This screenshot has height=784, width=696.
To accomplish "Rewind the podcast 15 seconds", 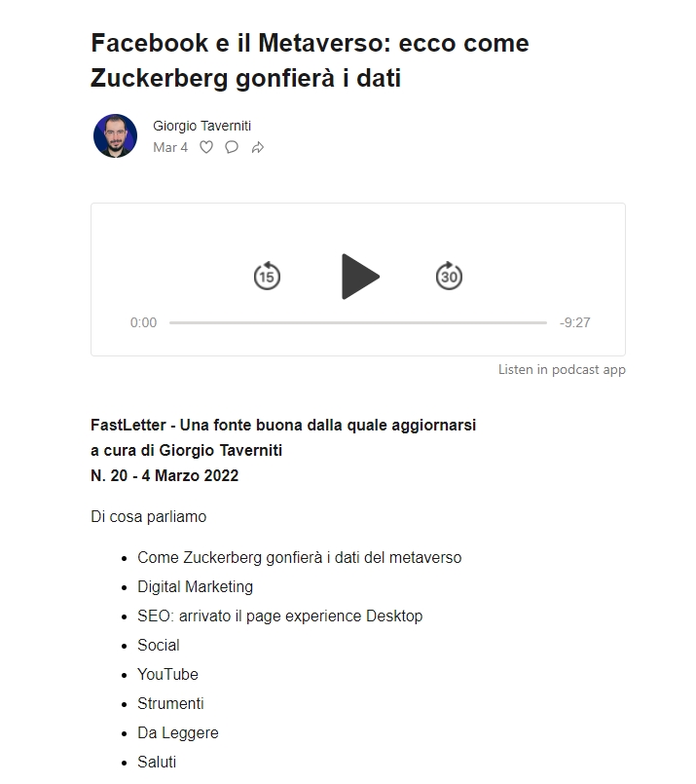I will tap(267, 277).
